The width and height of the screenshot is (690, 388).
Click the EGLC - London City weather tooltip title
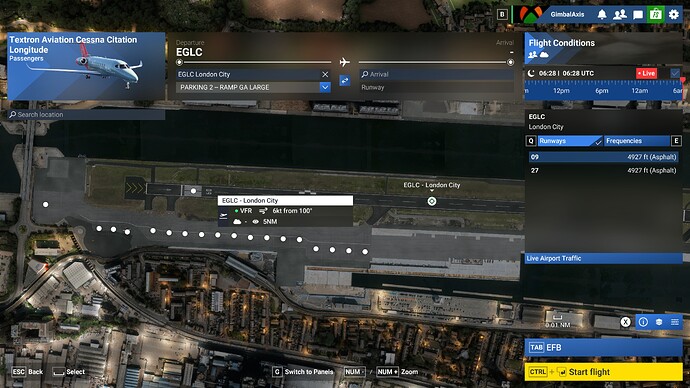(285, 201)
